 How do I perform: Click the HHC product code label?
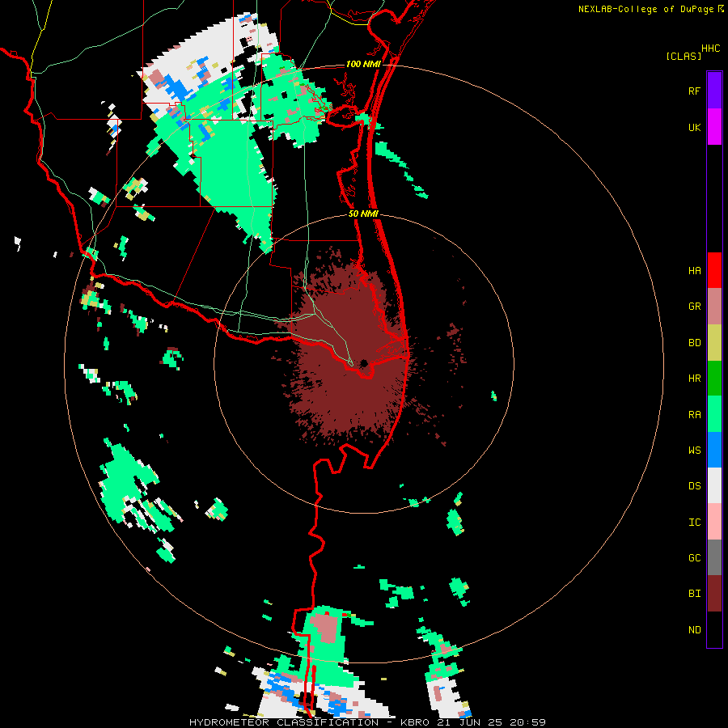[x=711, y=49]
